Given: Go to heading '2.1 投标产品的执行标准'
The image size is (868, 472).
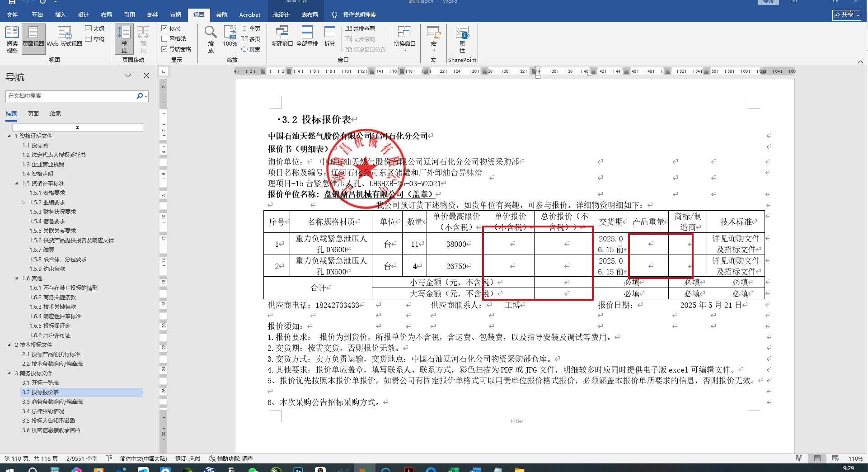Looking at the screenshot, I should coord(52,354).
